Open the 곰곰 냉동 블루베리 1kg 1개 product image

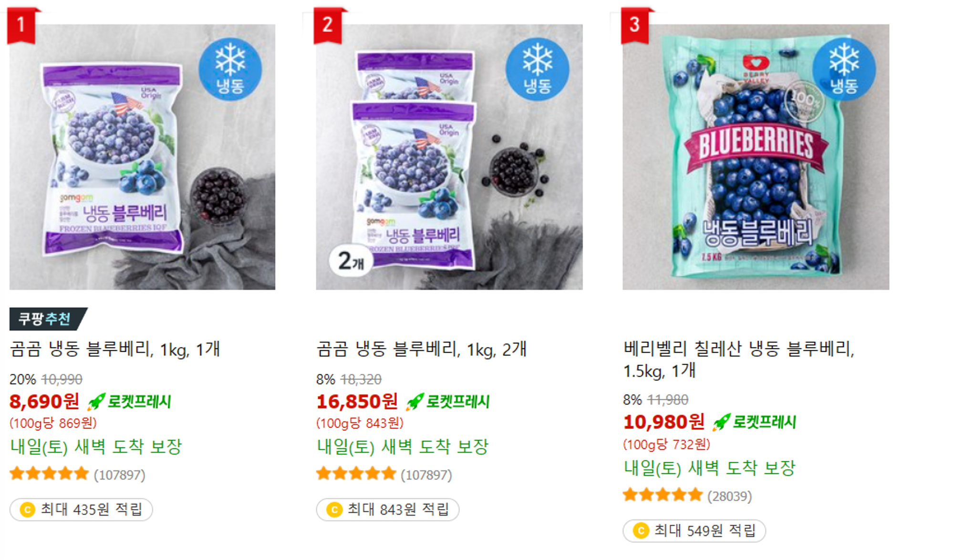[142, 157]
